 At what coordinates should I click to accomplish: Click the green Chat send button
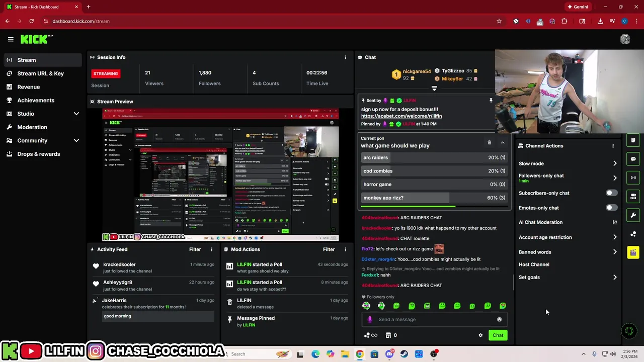[498, 335]
